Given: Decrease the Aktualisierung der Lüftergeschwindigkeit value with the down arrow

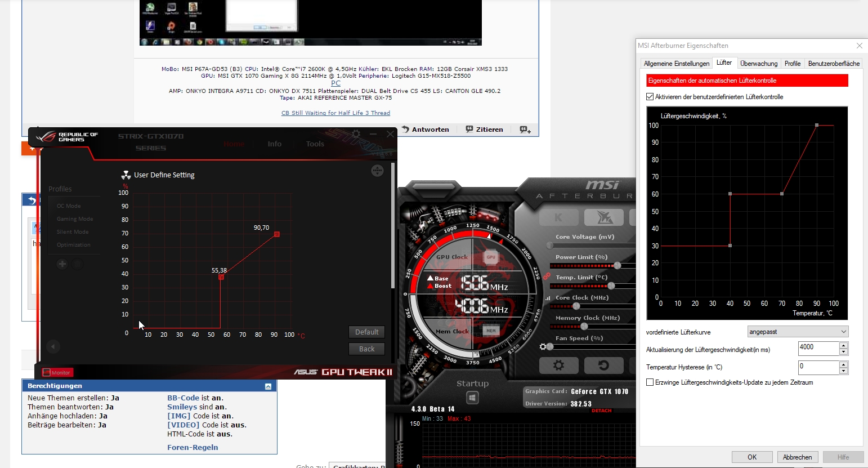Looking at the screenshot, I should [x=843, y=352].
